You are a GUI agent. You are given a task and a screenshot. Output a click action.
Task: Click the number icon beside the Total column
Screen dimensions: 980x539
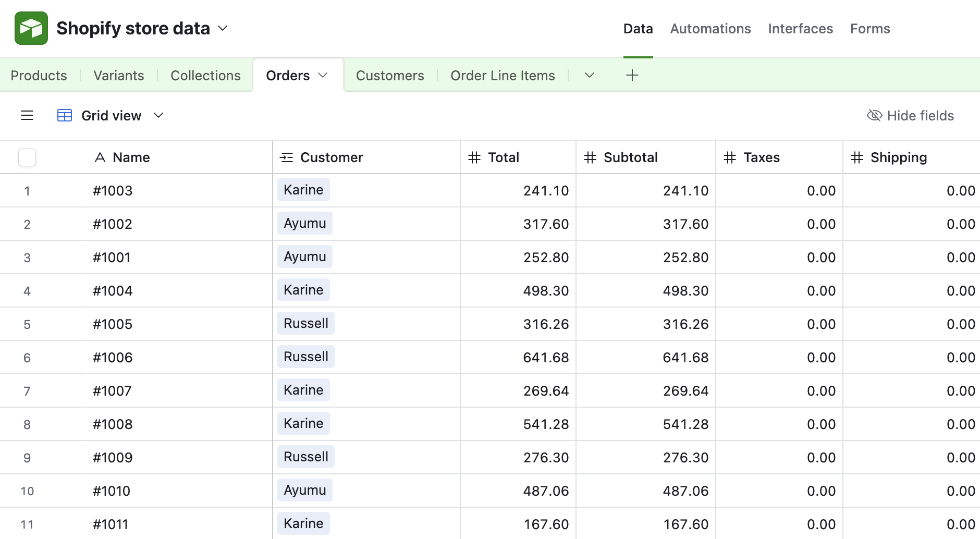[x=474, y=157]
